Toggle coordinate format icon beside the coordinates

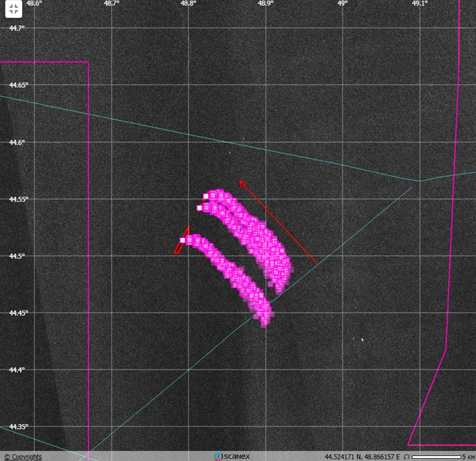pos(407,457)
